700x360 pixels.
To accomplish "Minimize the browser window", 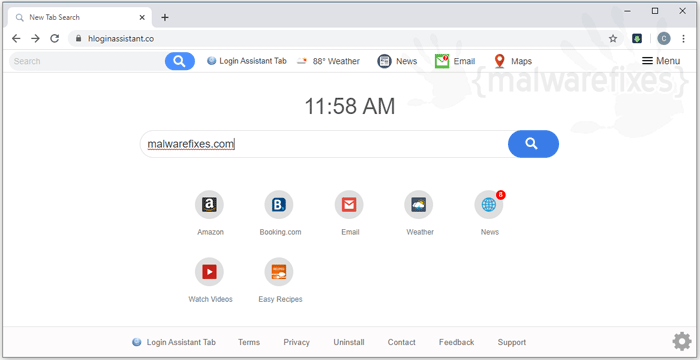I will point(628,11).
